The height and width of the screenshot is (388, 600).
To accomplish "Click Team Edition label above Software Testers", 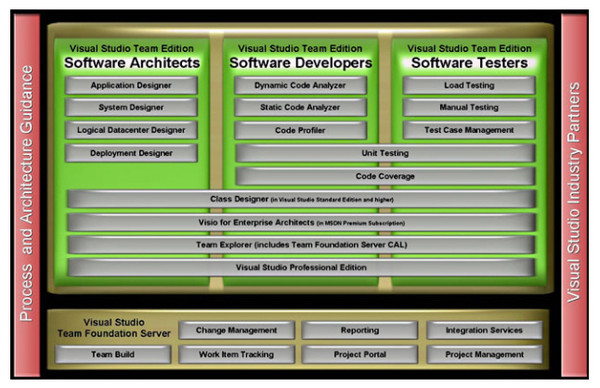I will click(x=470, y=49).
